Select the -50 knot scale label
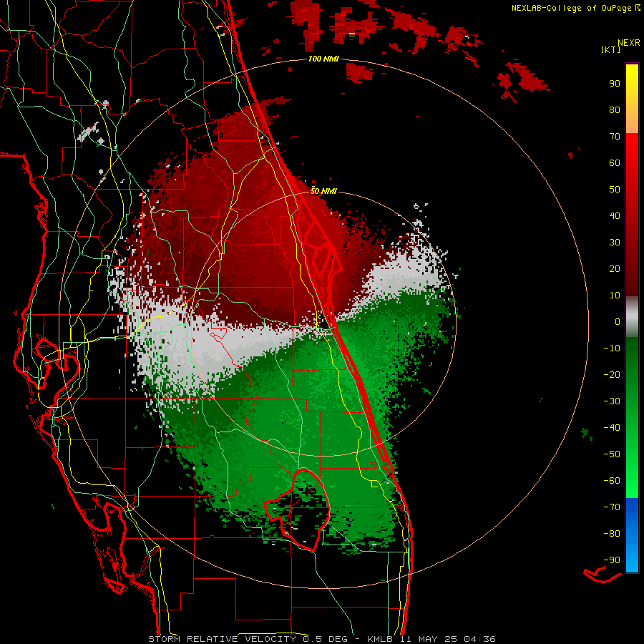Viewport: 644px width, 644px height. [612, 454]
